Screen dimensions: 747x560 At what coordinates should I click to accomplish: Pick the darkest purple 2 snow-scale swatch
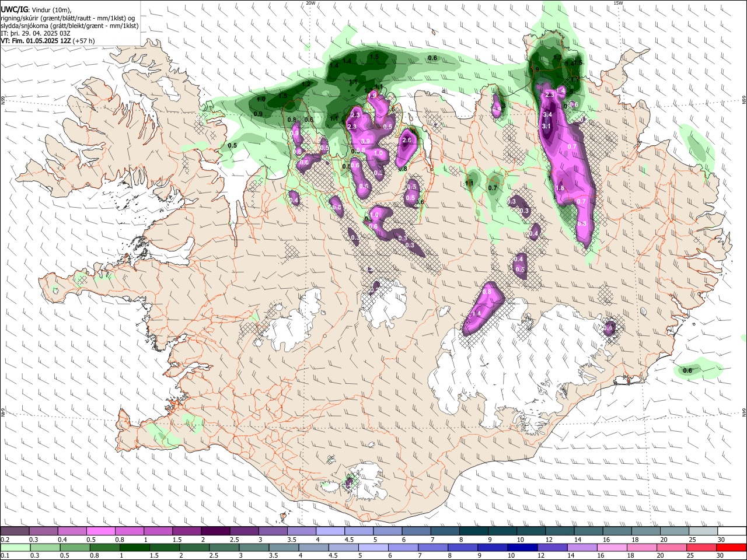click(x=215, y=531)
